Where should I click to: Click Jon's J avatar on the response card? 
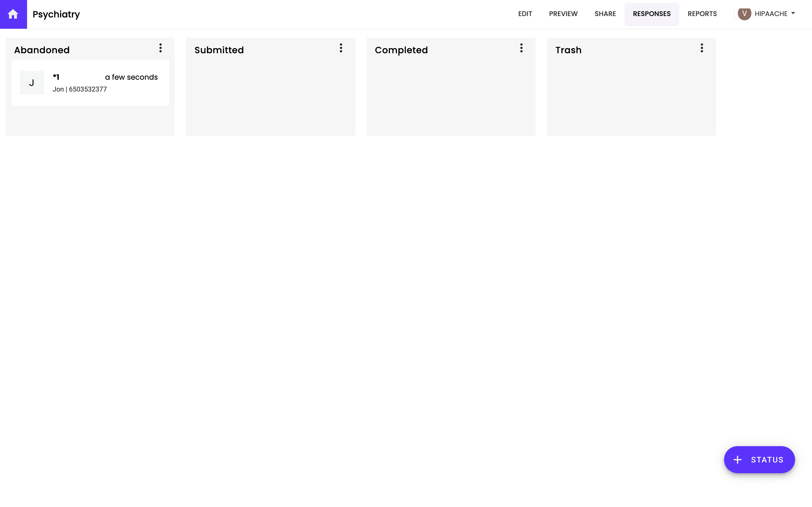coord(32,83)
